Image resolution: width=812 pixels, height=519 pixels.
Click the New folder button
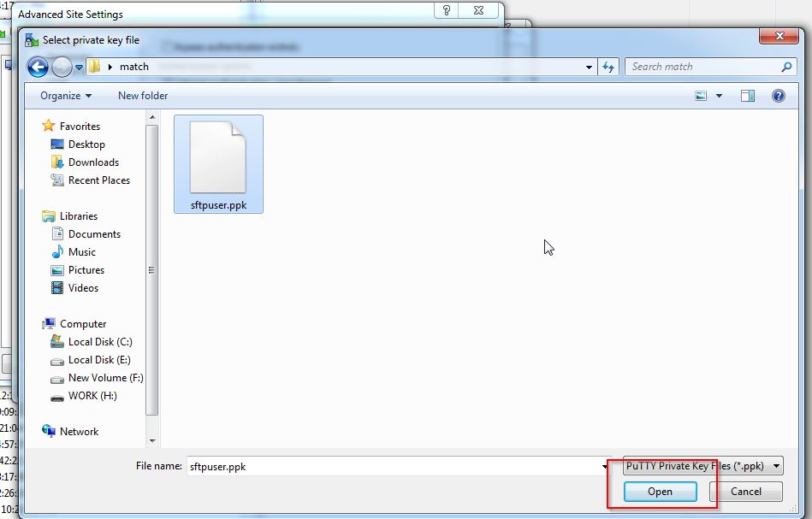pyautogui.click(x=143, y=96)
